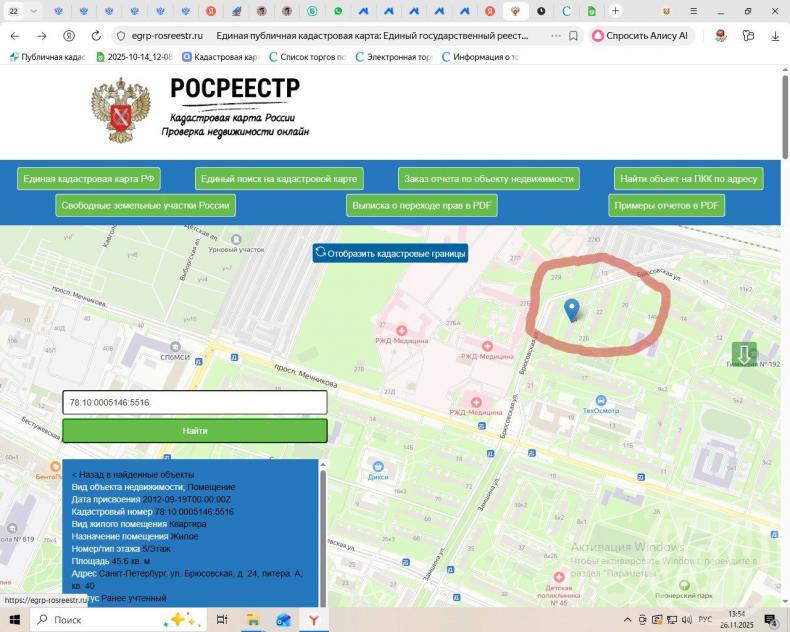Click the Windows Start button
Screen dimensions: 790x632
(14, 620)
